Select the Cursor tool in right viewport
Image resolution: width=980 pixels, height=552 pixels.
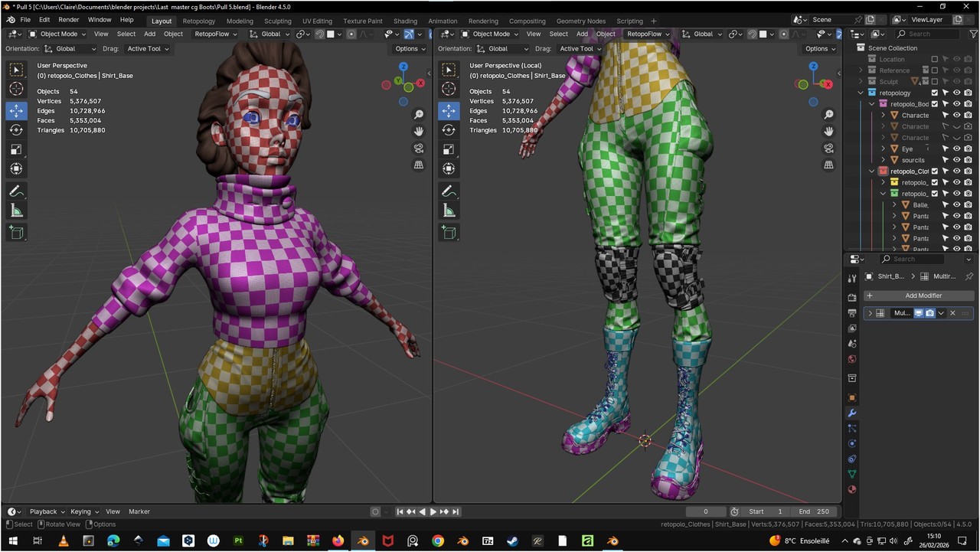(x=449, y=90)
